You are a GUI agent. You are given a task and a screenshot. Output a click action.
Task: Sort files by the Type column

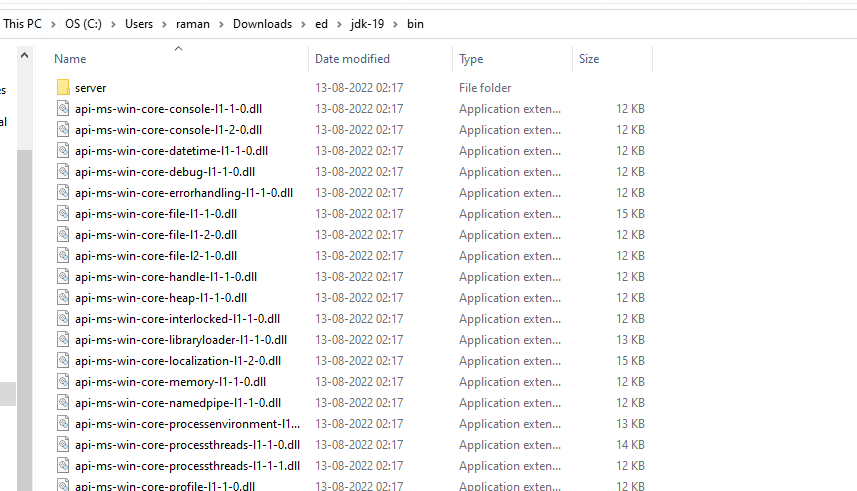tap(471, 59)
